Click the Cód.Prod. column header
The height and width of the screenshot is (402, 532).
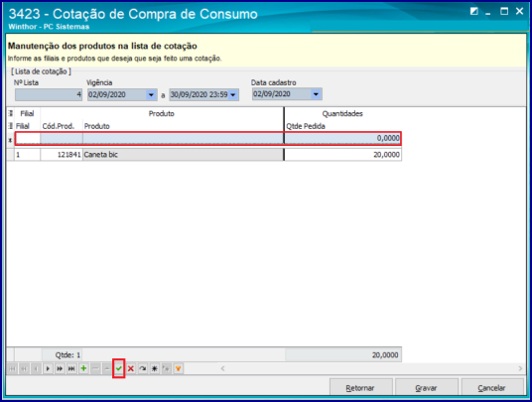tap(62, 126)
